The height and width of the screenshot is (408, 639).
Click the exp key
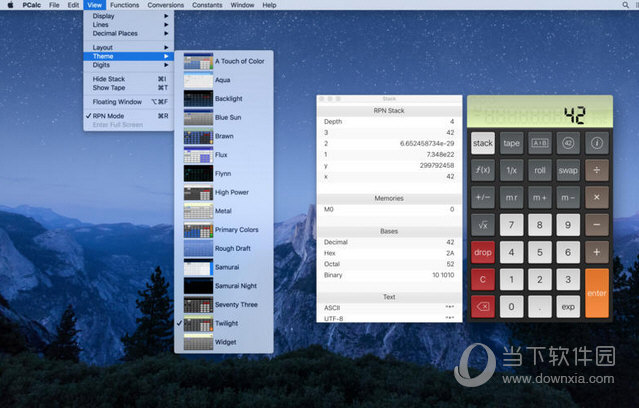568,307
